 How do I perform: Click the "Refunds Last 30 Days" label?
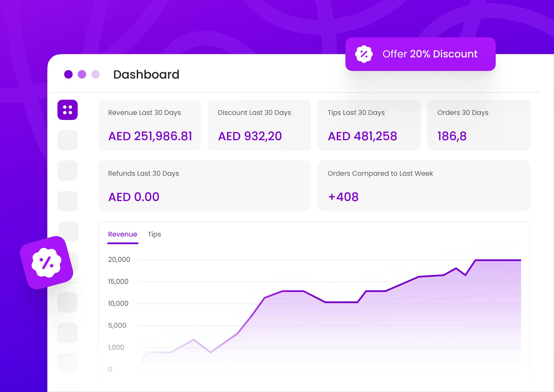[143, 174]
